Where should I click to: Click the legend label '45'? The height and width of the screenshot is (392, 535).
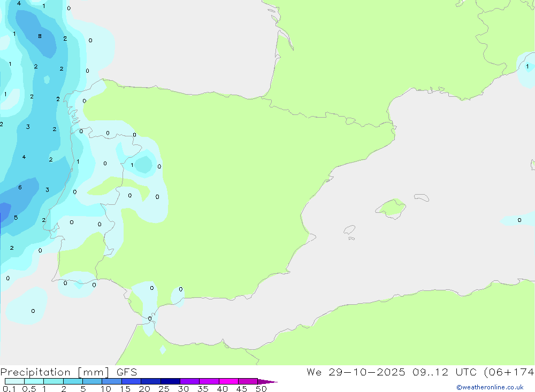click(242, 389)
